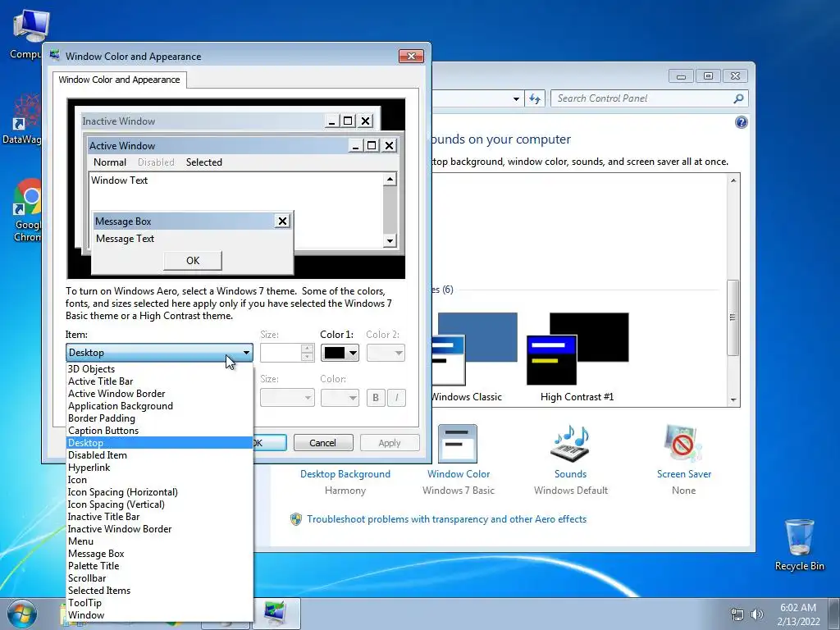Screen dimensions: 840x630
Task: Choose Hyperlink in the Item list
Action: [x=159, y=467]
